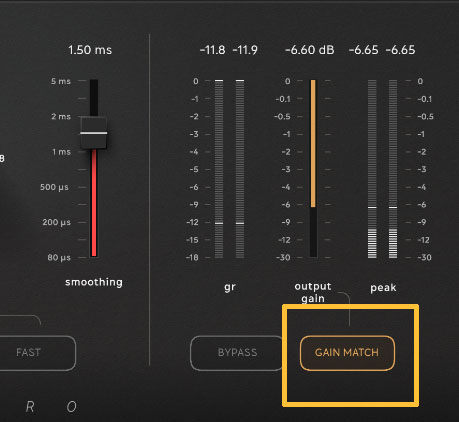
Task: Toggle the GAIN MATCH button
Action: [x=347, y=353]
